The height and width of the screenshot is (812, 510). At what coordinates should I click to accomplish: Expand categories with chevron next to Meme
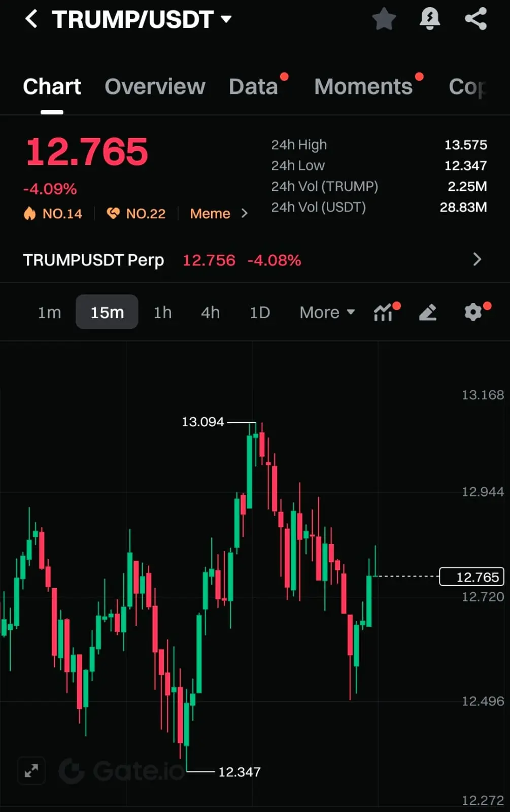245,214
